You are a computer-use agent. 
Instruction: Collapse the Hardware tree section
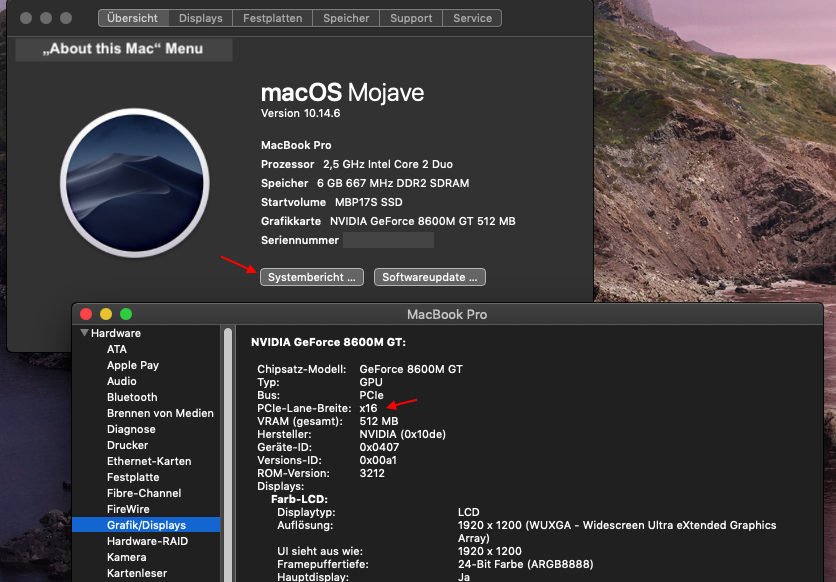[x=84, y=333]
